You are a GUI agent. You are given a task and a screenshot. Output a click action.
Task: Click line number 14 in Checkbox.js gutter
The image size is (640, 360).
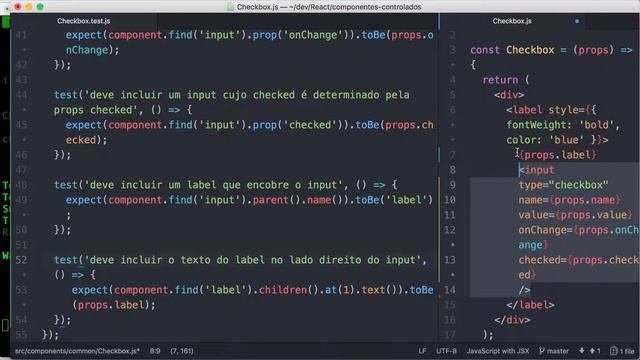tap(449, 290)
